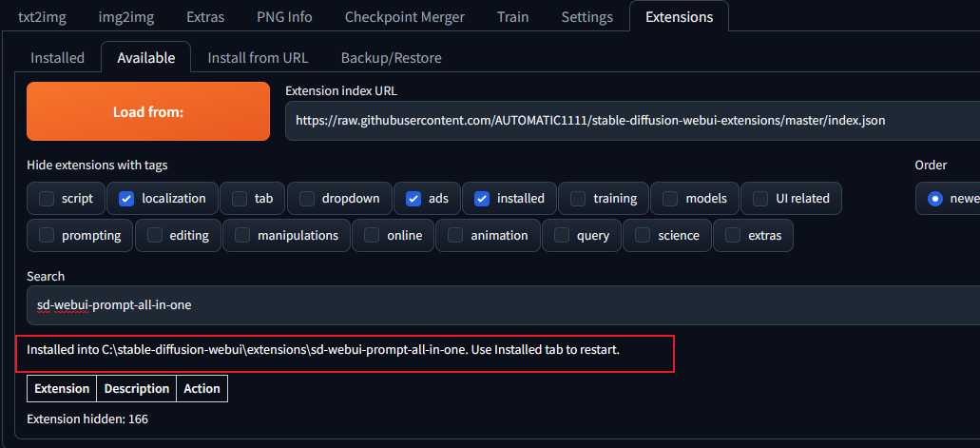Uncheck the ads tag checkbox
The width and height of the screenshot is (980, 448).
pos(413,199)
